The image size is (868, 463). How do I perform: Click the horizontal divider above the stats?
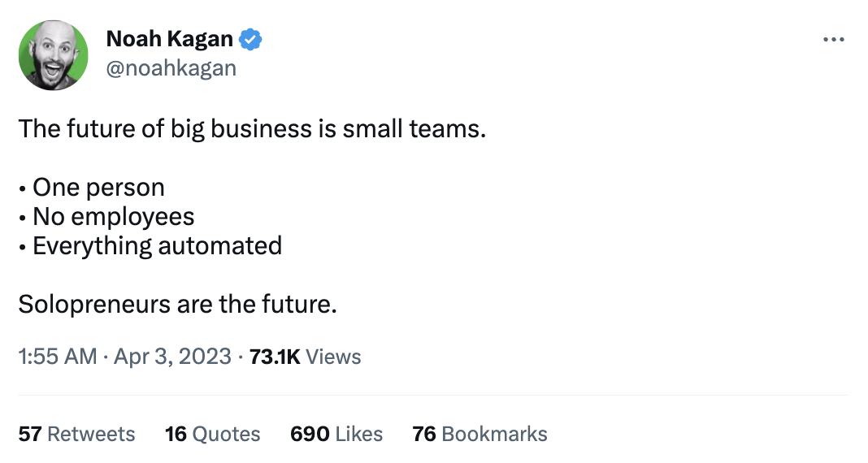(433, 396)
